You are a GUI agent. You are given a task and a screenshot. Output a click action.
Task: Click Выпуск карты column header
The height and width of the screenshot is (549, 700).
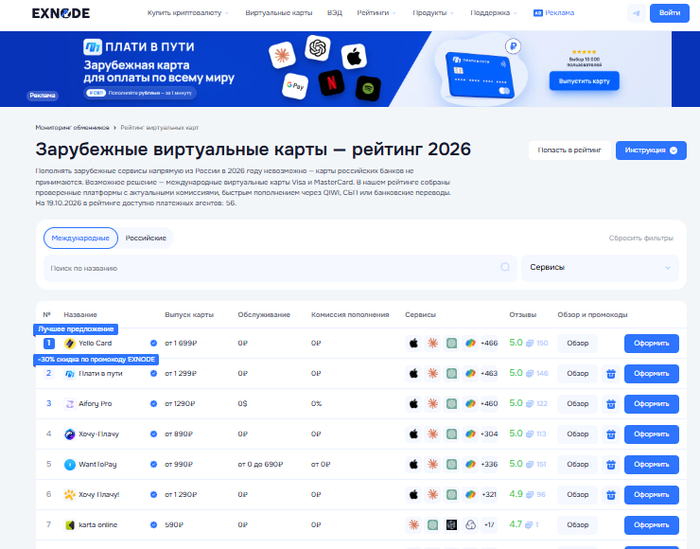[x=189, y=315]
